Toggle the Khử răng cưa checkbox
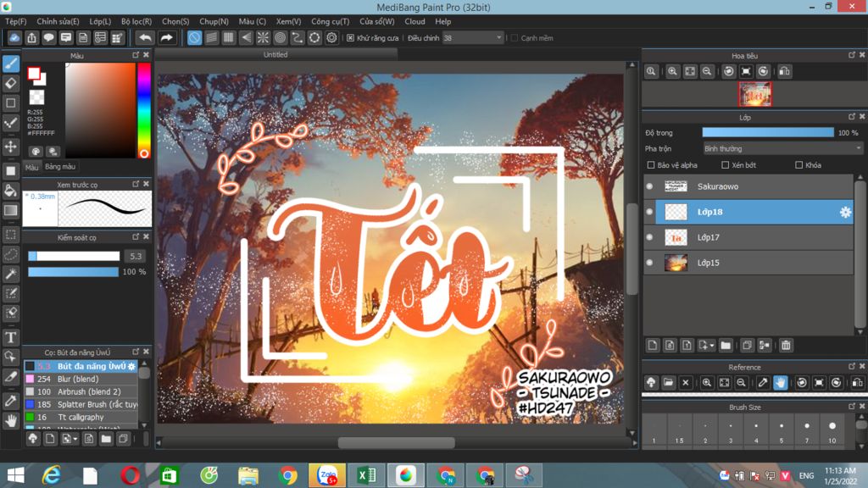 (350, 38)
